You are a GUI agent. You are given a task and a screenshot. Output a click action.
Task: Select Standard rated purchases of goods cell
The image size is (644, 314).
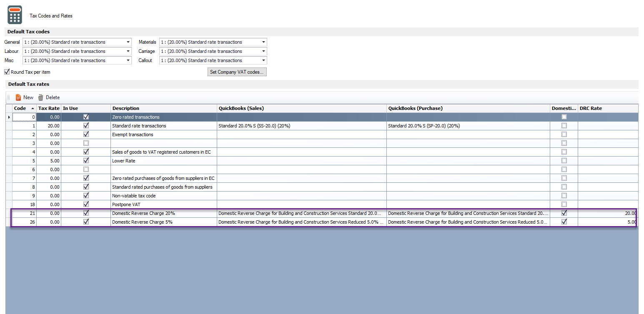pyautogui.click(x=164, y=187)
